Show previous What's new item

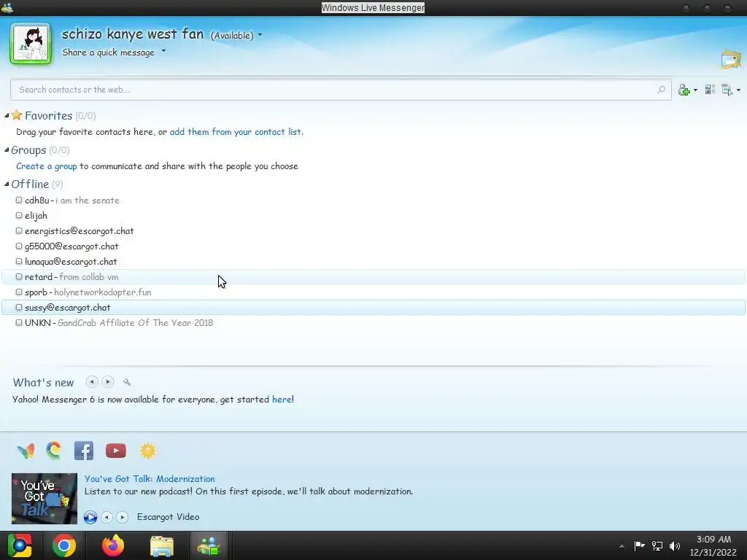coord(92,382)
